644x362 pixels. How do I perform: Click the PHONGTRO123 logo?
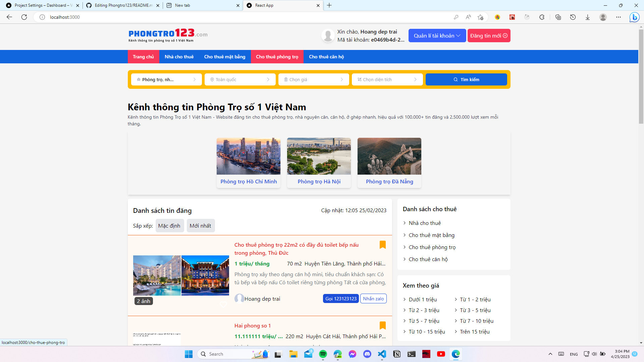pyautogui.click(x=168, y=35)
